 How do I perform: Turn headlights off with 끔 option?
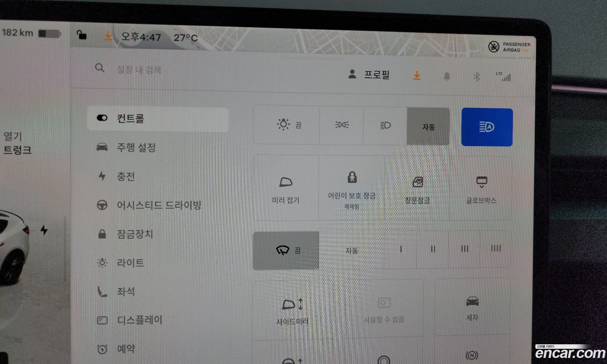(x=287, y=124)
